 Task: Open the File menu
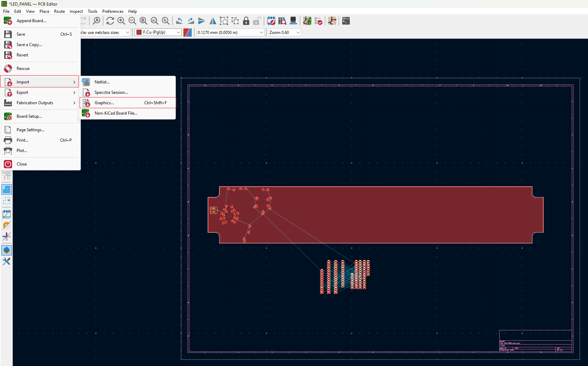[6, 11]
